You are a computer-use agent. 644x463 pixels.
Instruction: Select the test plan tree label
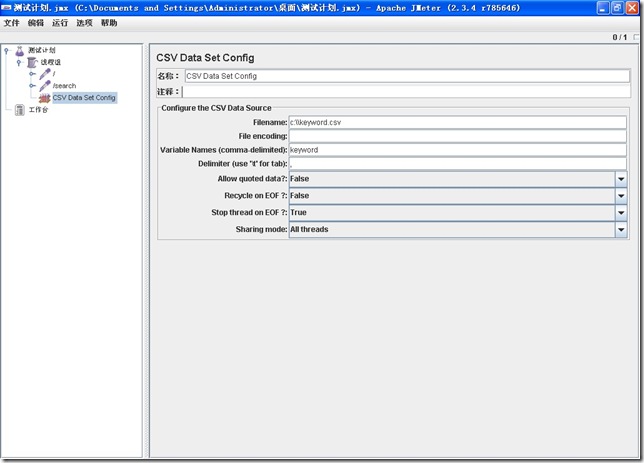click(x=41, y=50)
